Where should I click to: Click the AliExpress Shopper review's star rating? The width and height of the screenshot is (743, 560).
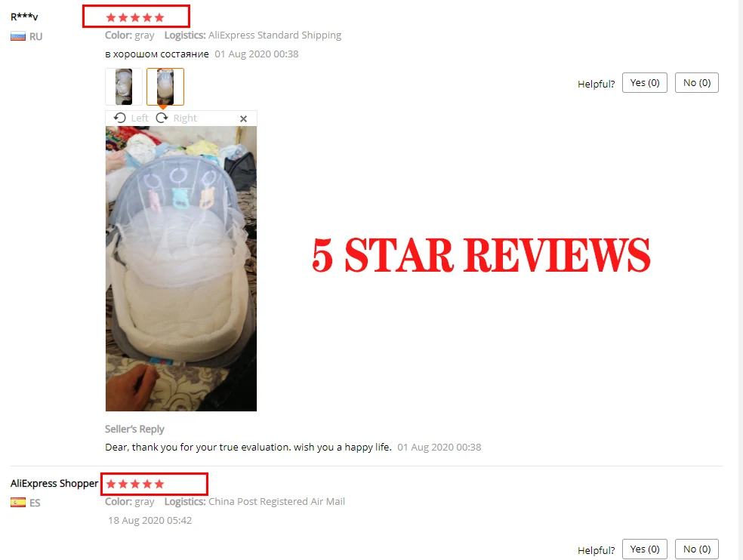(135, 485)
